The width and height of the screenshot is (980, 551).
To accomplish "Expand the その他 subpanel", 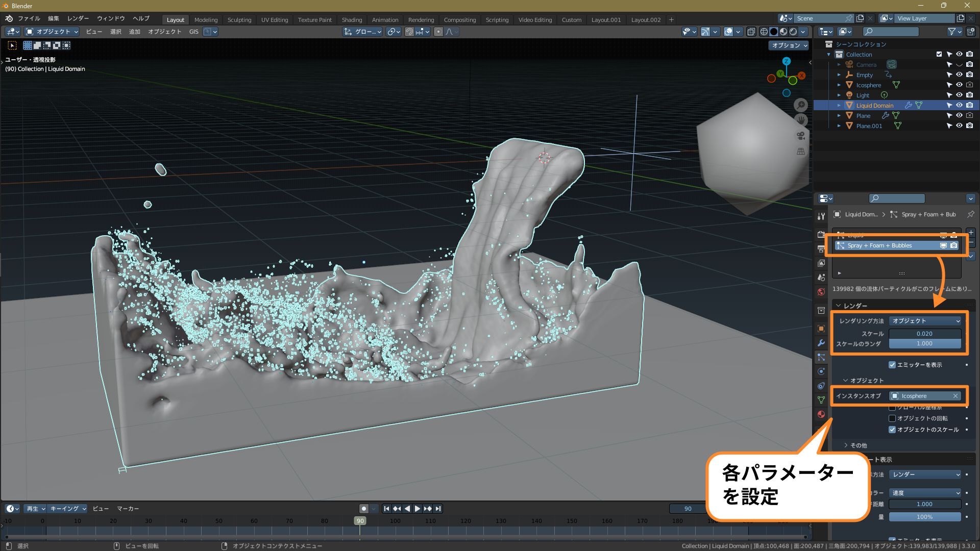I will 858,445.
